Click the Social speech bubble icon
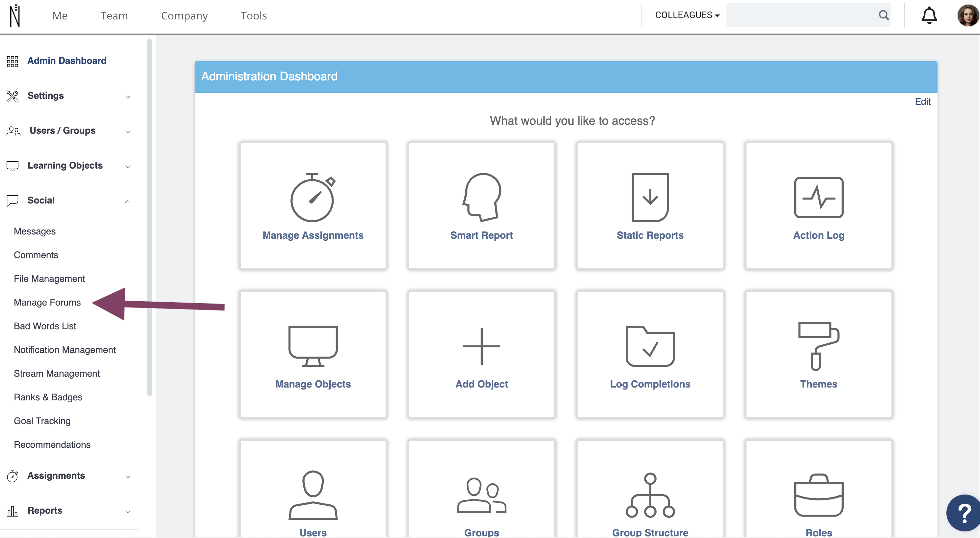 pyautogui.click(x=13, y=201)
